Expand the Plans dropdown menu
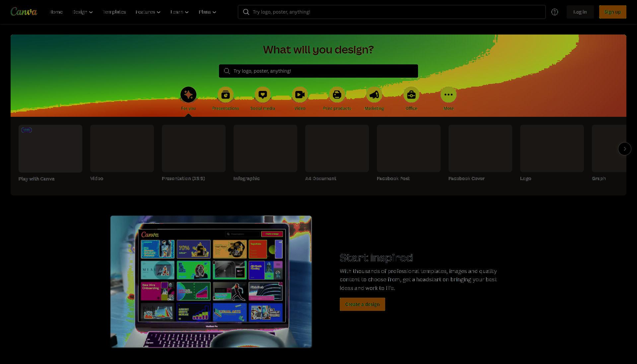The width and height of the screenshot is (637, 364). pos(207,12)
